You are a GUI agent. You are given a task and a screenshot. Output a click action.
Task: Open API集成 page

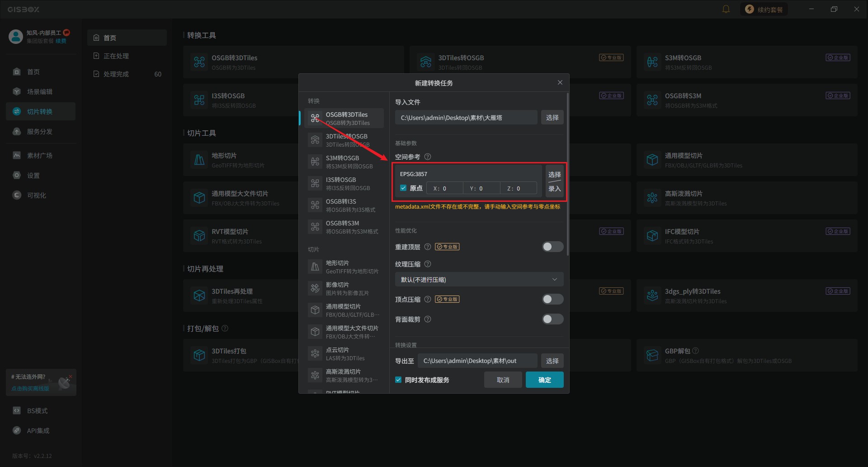point(41,431)
